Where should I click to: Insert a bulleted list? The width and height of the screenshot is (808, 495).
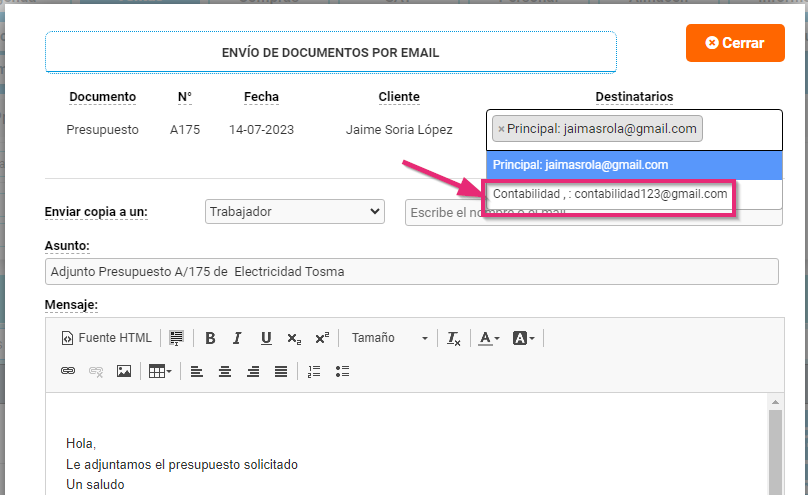tap(342, 371)
